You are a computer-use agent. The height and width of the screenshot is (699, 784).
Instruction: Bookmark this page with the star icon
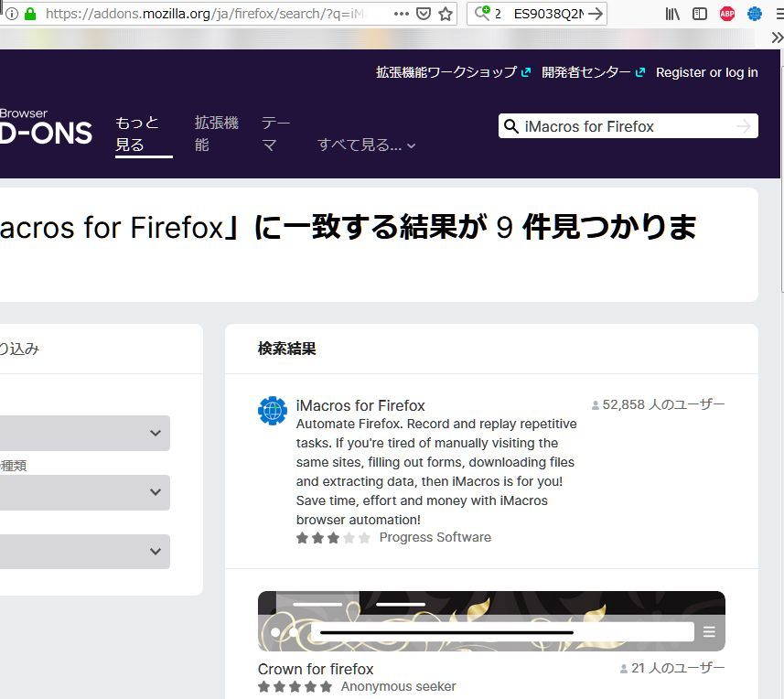click(x=446, y=14)
